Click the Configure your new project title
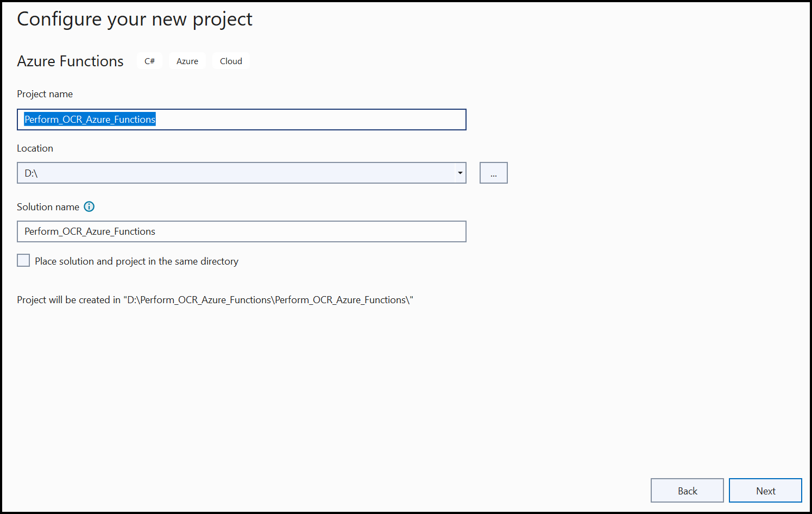Image resolution: width=812 pixels, height=514 pixels. 134,19
